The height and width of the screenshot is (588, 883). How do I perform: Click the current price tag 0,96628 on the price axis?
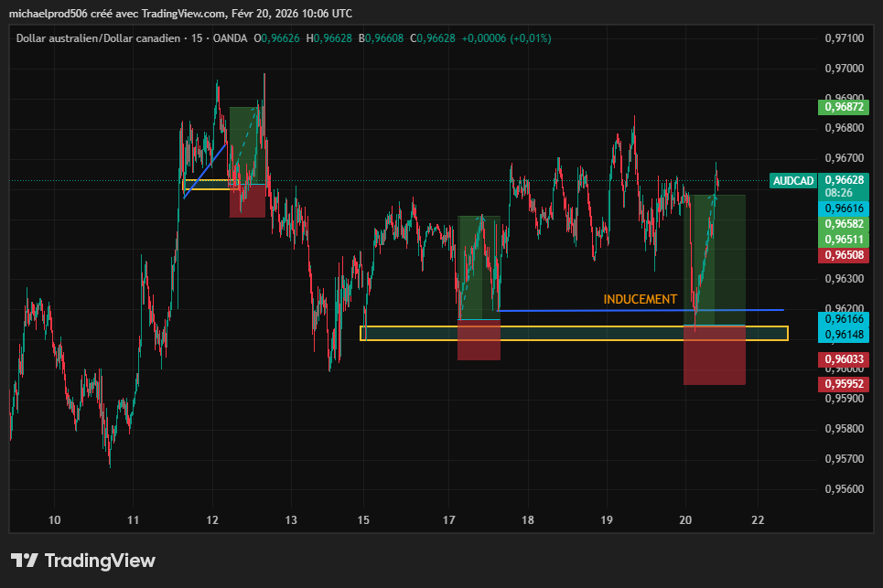tap(844, 180)
